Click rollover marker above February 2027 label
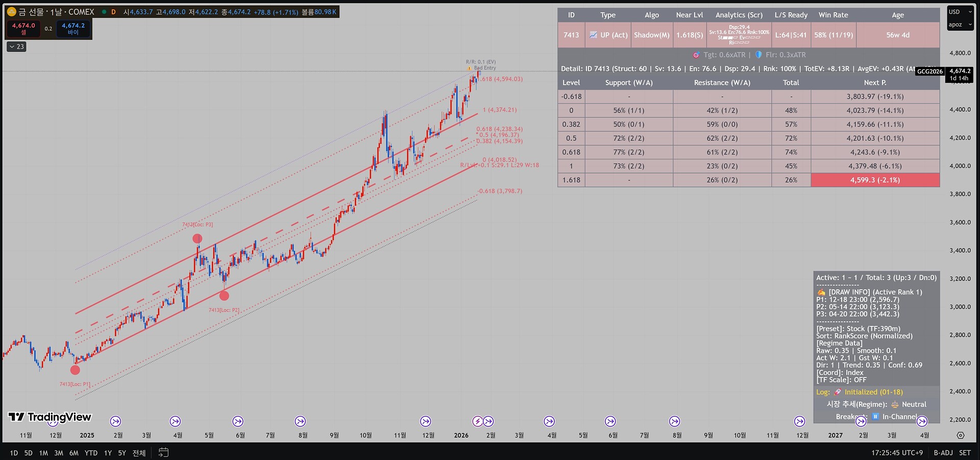Screen dimensions: 980x460 point(862,421)
